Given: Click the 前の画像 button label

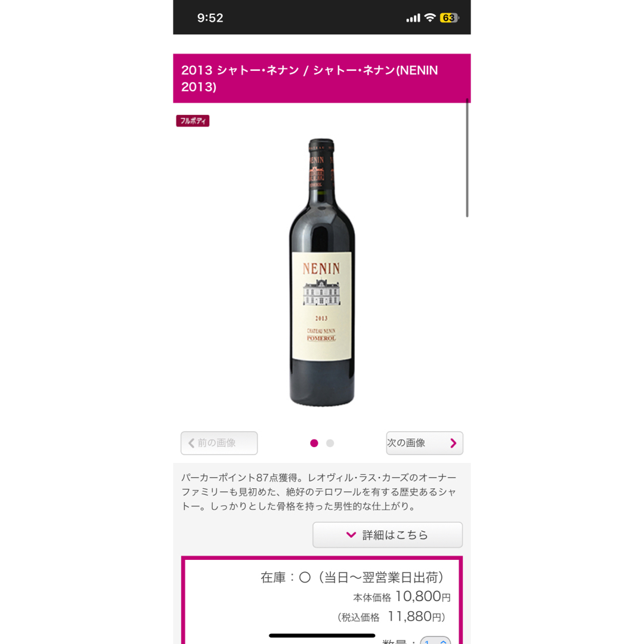Looking at the screenshot, I should coord(216,442).
